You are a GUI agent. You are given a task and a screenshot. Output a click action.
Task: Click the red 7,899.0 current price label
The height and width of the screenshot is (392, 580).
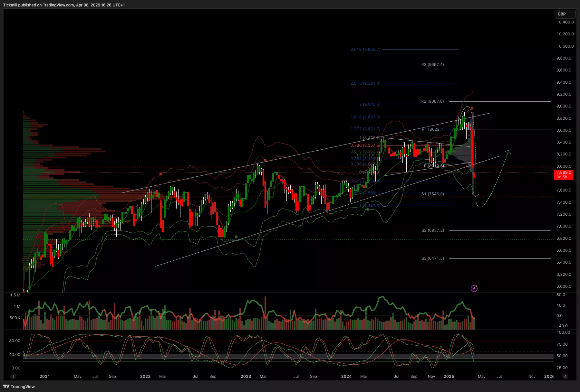click(563, 174)
